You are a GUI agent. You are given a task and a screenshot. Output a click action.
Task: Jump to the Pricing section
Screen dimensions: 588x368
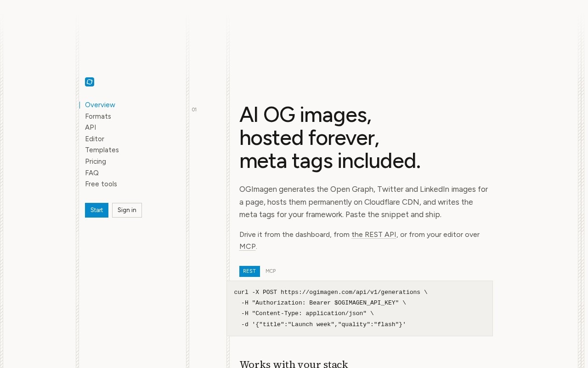point(96,161)
